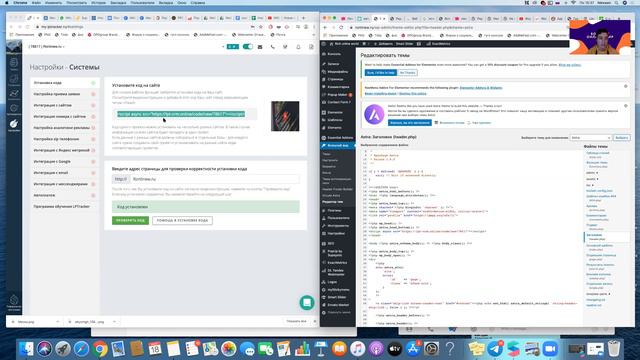Image resolution: width=640 pixels, height=360 pixels.
Task: Open Elementor in WordPress admin menu
Action: [x=335, y=112]
